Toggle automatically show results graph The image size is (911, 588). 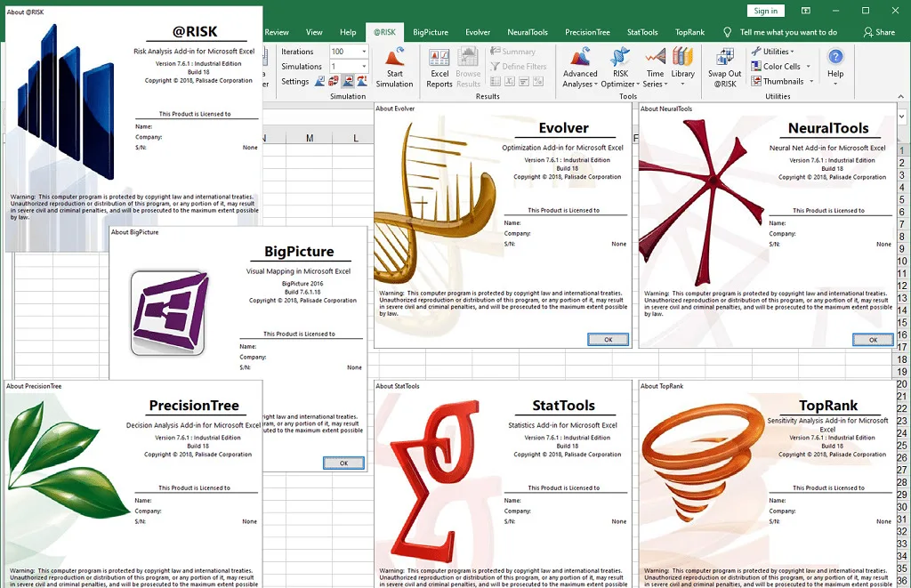(348, 81)
